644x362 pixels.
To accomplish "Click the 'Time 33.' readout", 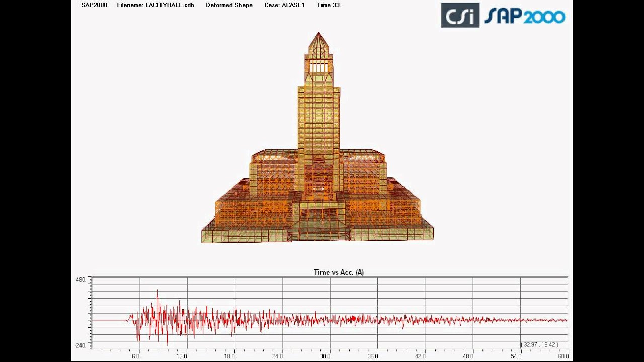I will click(x=329, y=5).
